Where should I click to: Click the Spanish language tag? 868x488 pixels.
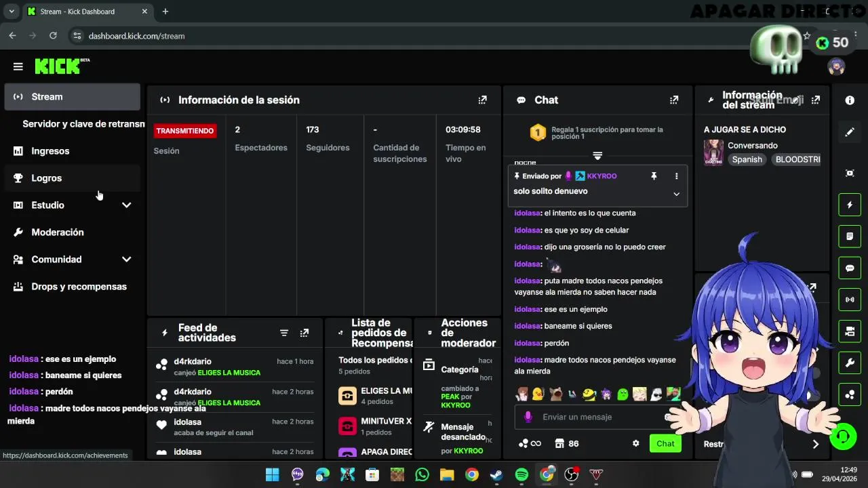pyautogui.click(x=747, y=159)
